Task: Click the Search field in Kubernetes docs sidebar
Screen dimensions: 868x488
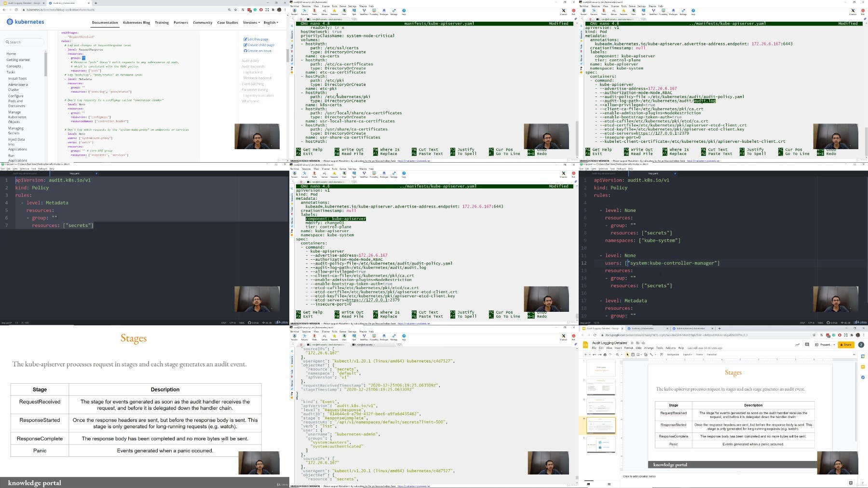Action: [x=24, y=42]
